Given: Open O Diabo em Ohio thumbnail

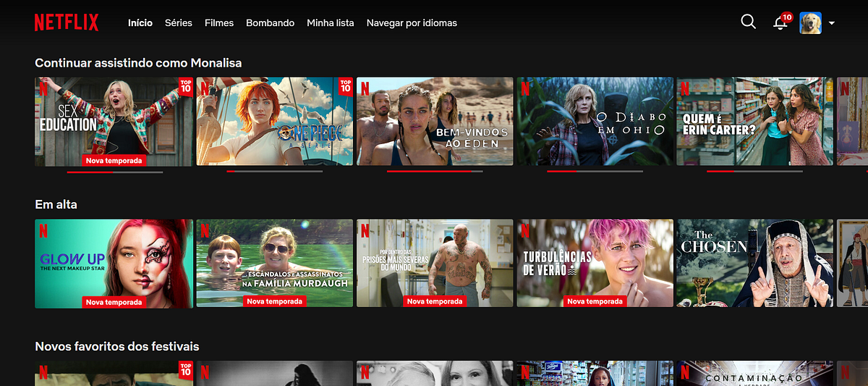Looking at the screenshot, I should pos(595,121).
